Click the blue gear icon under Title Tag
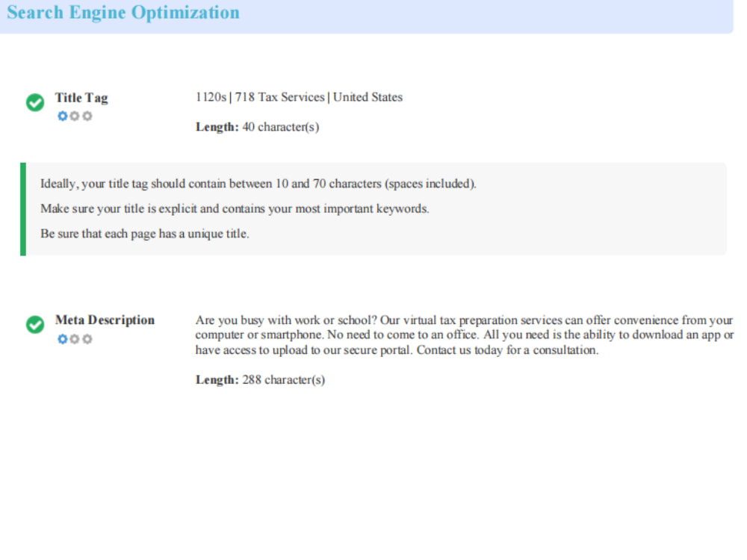 coord(63,116)
